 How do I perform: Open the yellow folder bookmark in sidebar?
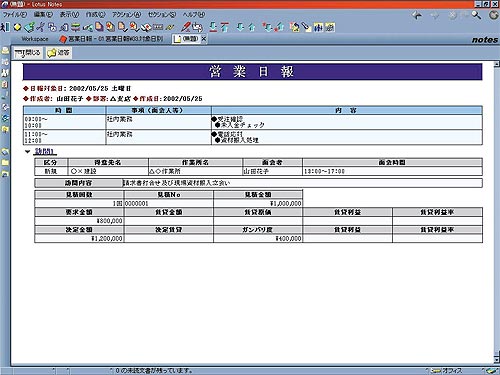pyautogui.click(x=5, y=163)
